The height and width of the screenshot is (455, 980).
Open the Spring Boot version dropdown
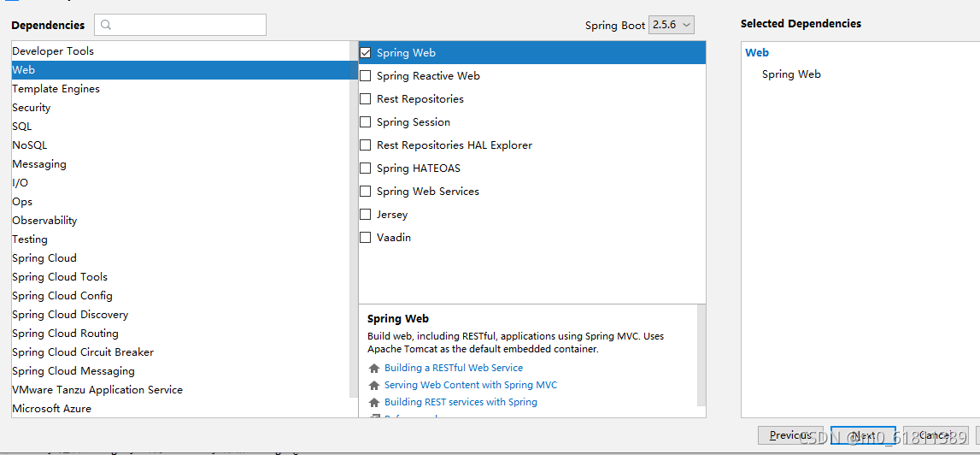click(672, 25)
